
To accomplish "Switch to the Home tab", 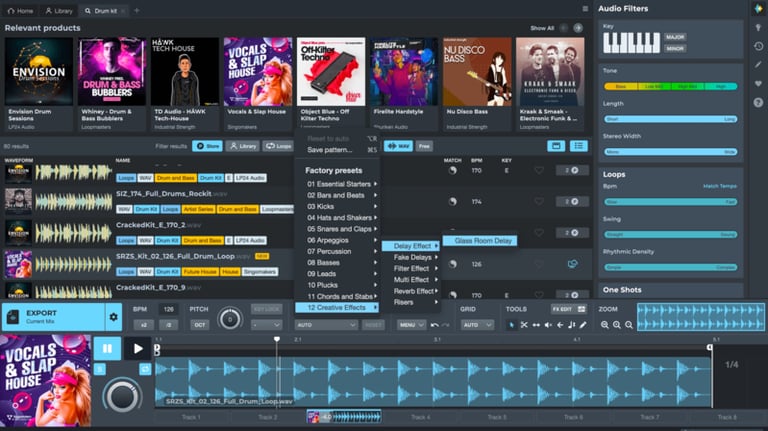I will click(x=21, y=10).
